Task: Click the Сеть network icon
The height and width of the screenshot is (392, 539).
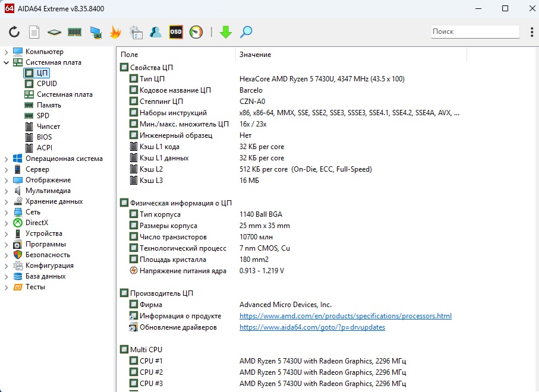Action: (x=18, y=212)
